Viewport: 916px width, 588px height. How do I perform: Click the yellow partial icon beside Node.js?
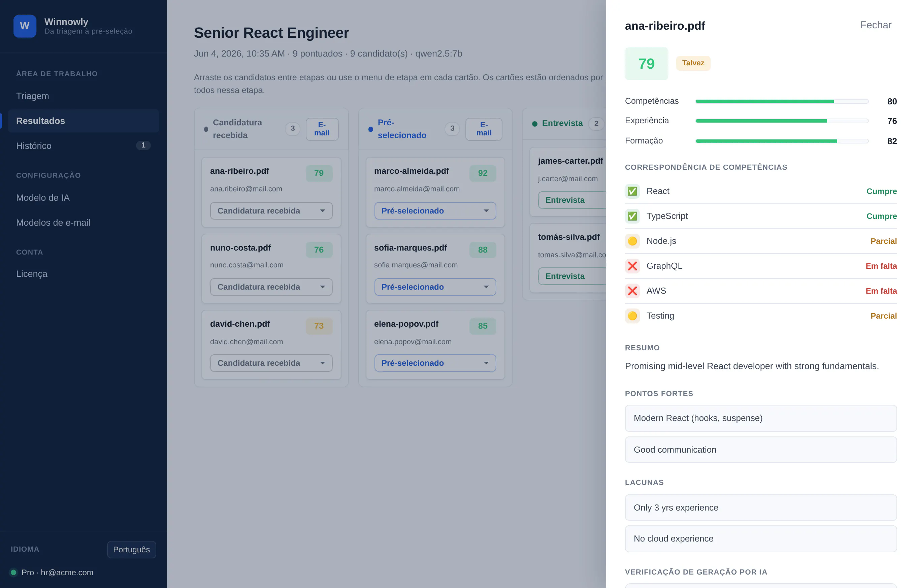tap(632, 241)
